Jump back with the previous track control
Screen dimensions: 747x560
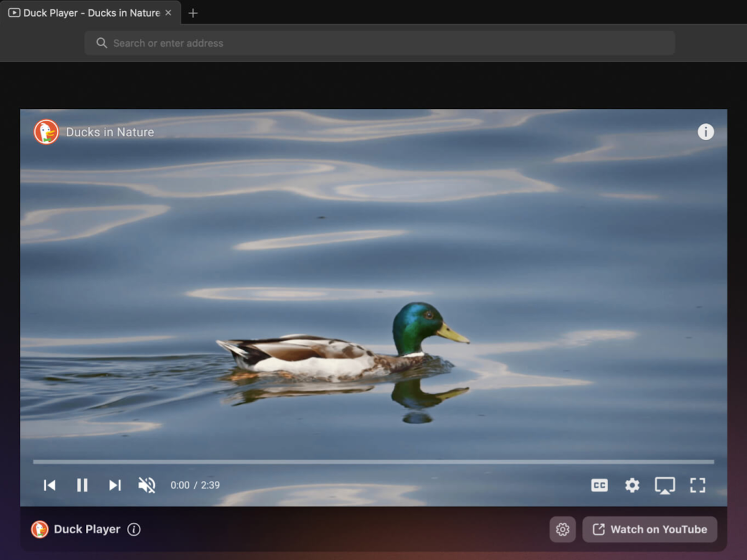point(50,485)
